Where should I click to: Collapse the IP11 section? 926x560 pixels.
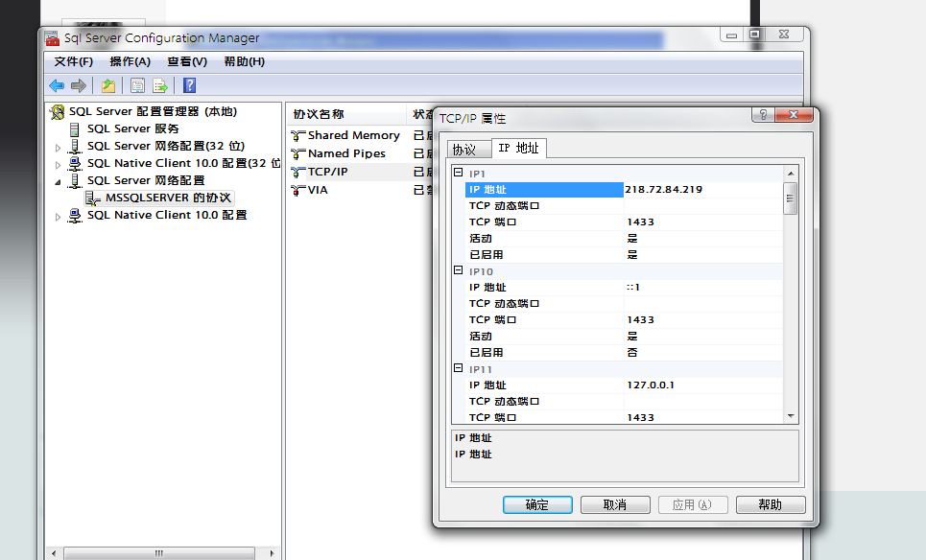click(x=459, y=368)
